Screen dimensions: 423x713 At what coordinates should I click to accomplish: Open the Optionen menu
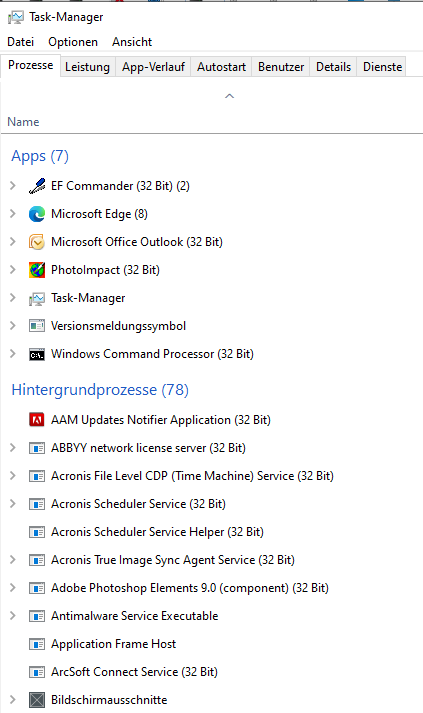tap(73, 42)
